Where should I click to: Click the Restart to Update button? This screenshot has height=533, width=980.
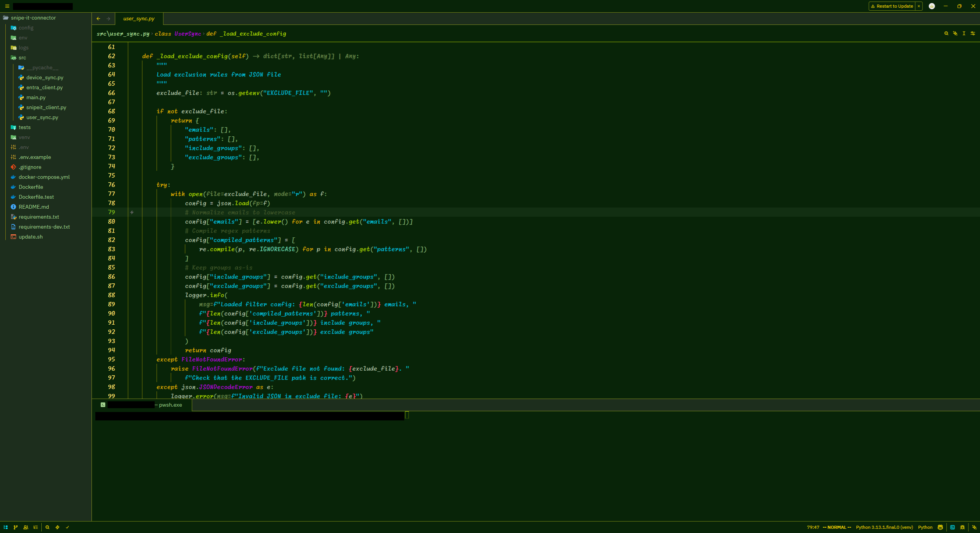click(892, 6)
